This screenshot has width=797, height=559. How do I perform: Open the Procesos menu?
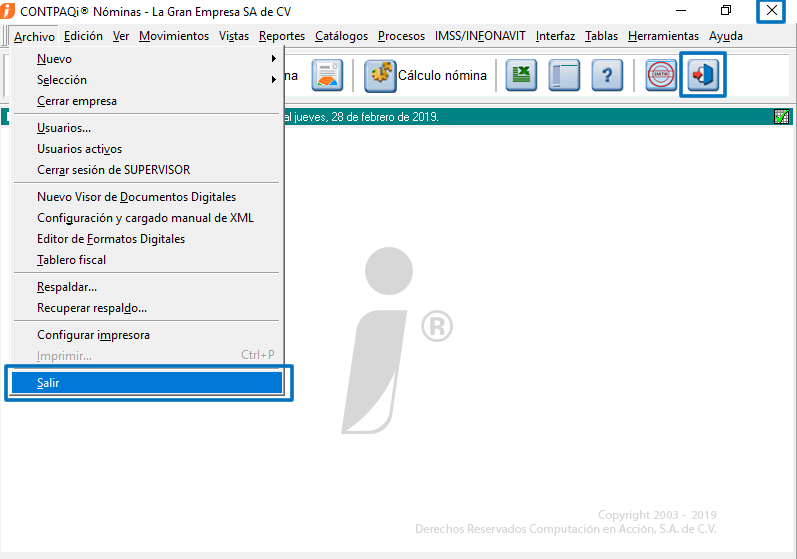click(401, 36)
